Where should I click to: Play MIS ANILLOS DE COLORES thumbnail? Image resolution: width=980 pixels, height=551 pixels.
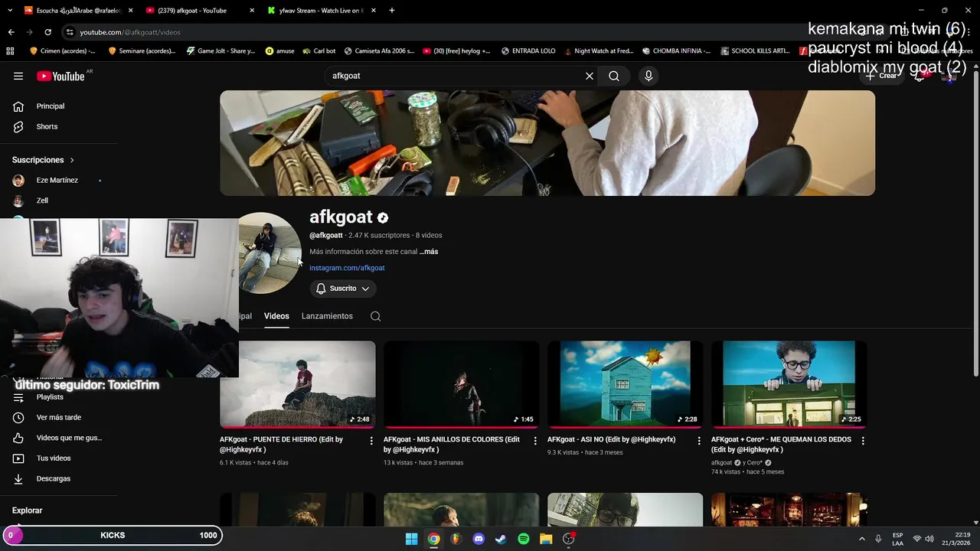coord(461,384)
